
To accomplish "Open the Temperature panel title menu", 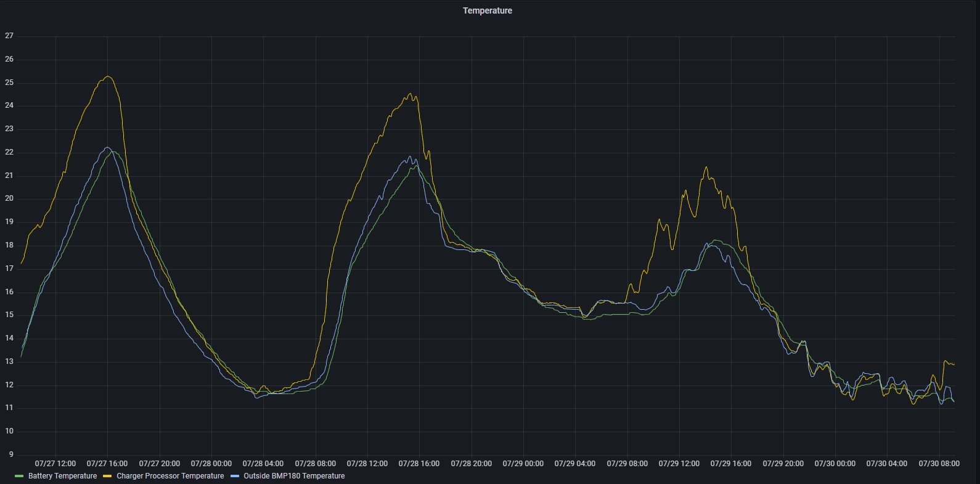I will click(487, 10).
